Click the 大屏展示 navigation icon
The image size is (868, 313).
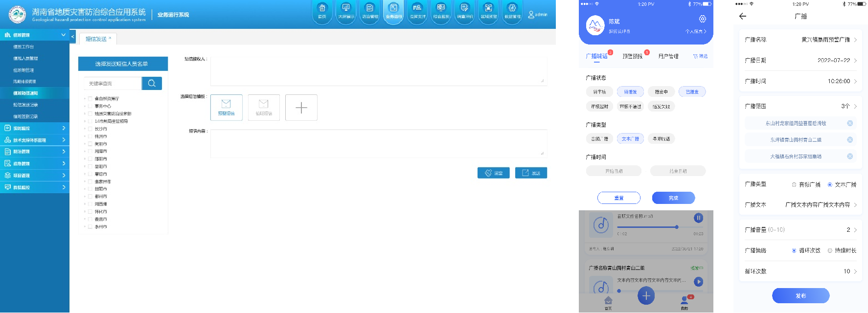346,11
